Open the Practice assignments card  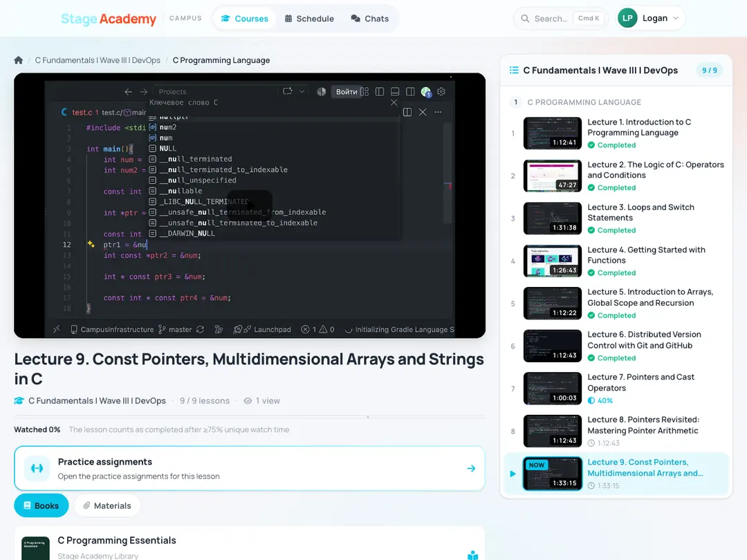pyautogui.click(x=250, y=469)
